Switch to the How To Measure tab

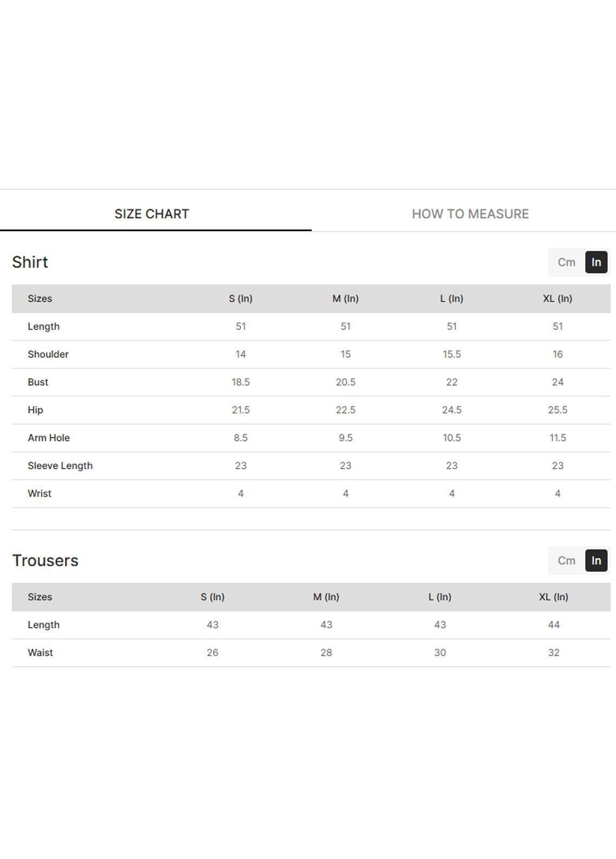tap(470, 214)
